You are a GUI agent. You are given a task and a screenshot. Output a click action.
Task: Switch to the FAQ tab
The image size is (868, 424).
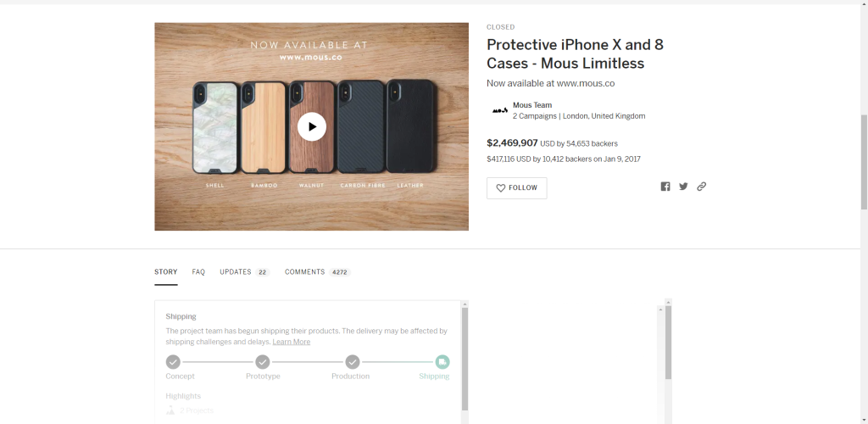(x=198, y=272)
